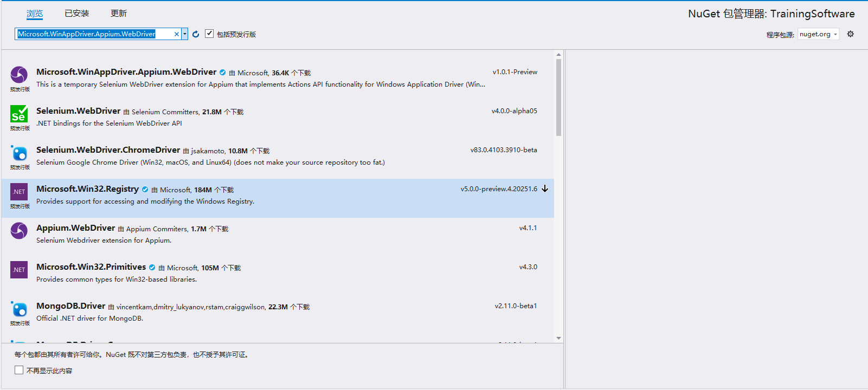Click 'Selenium Webdriver extension for Appium.' description
Screen dimensions: 868x390
point(104,240)
